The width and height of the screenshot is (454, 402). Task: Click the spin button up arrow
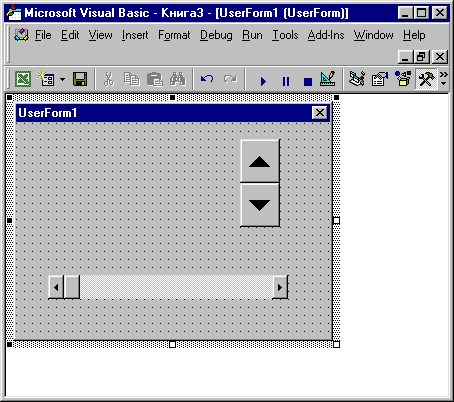point(260,161)
